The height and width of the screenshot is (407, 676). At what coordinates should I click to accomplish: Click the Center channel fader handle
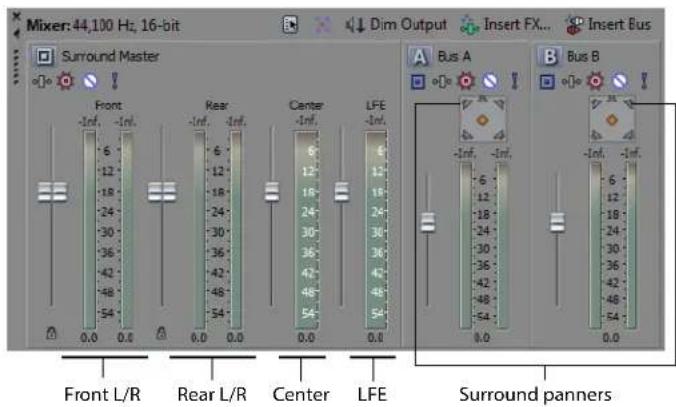272,191
